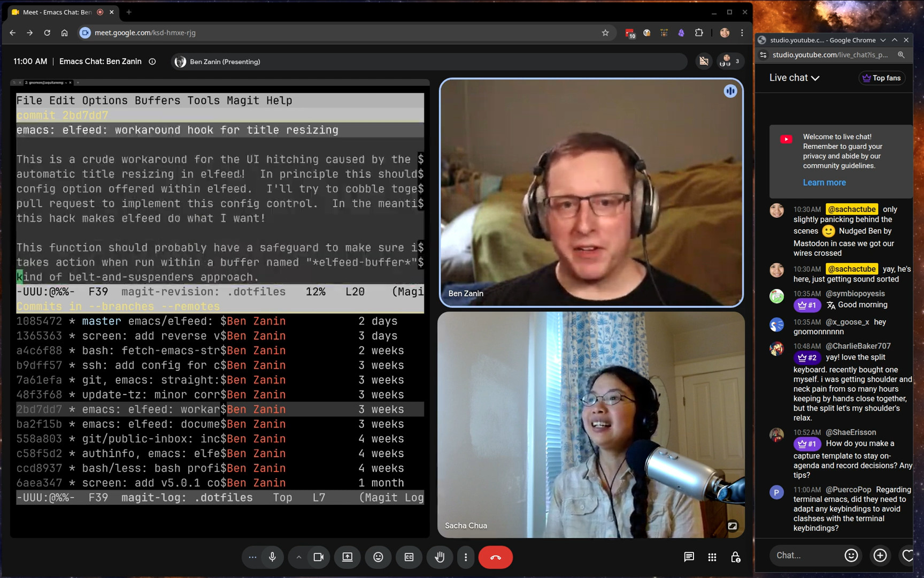924x578 pixels.
Task: Follow the Learn more link
Action: pos(824,182)
